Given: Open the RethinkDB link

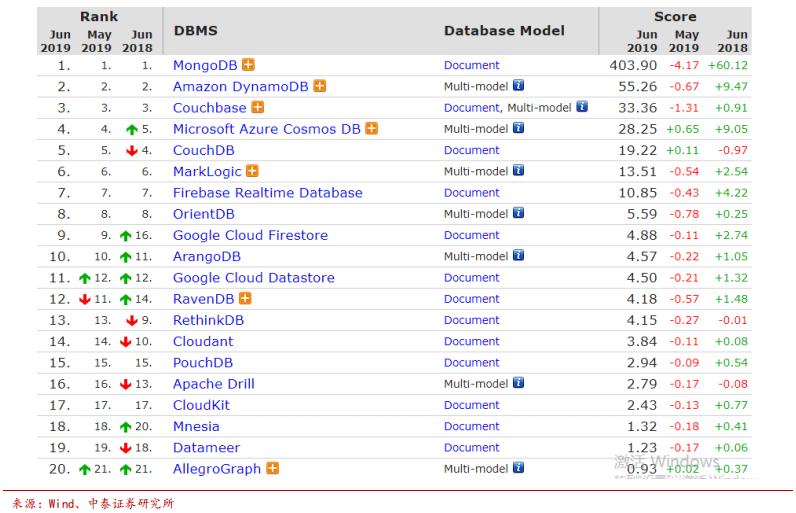Looking at the screenshot, I should tap(208, 320).
